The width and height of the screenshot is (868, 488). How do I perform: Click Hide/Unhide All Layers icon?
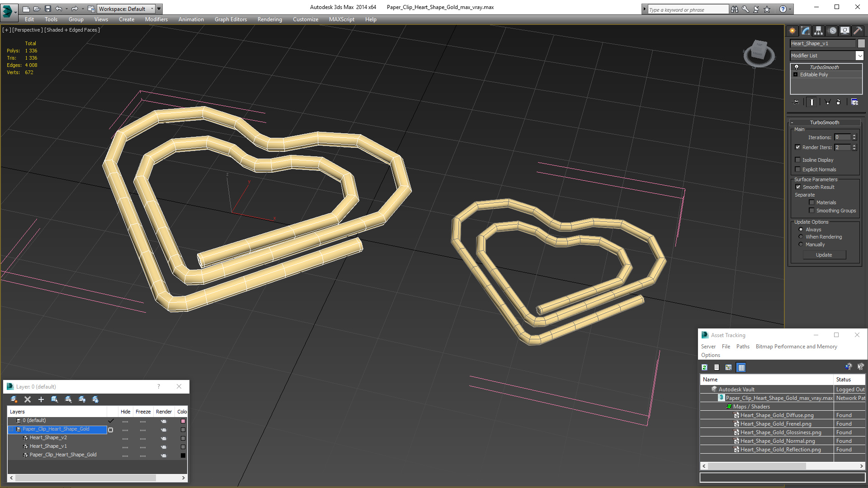[82, 399]
